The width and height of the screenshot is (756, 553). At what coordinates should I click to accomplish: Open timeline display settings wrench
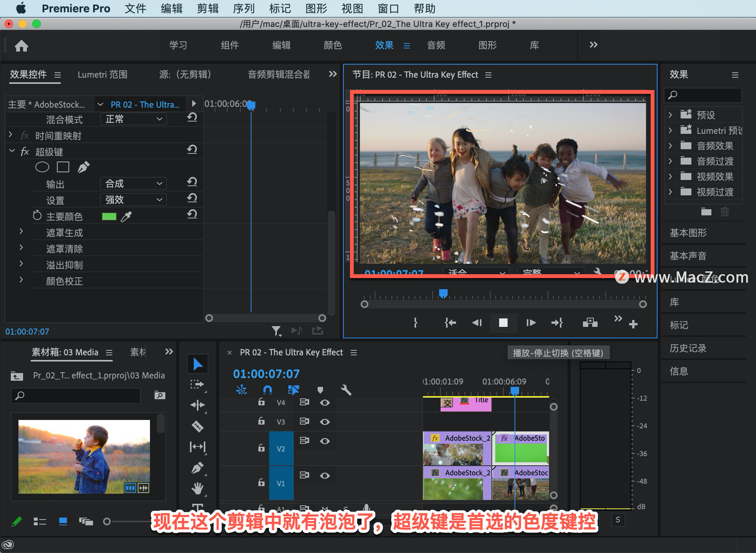346,390
